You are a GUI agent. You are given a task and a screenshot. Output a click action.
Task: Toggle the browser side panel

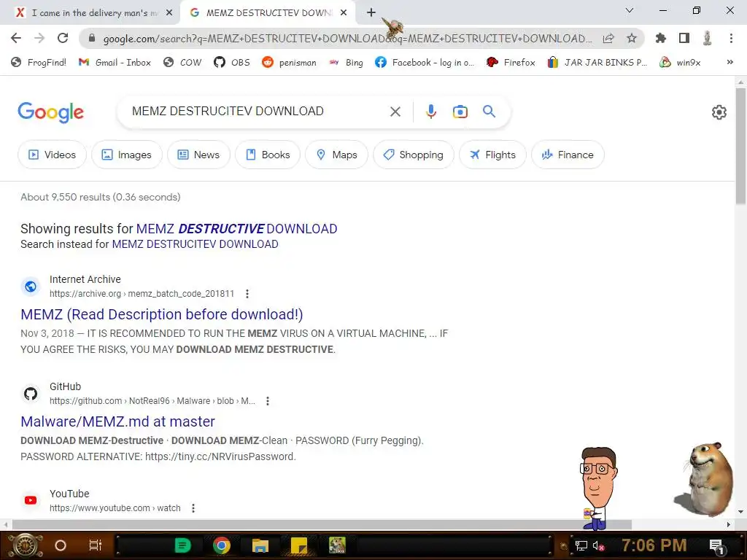click(x=684, y=38)
